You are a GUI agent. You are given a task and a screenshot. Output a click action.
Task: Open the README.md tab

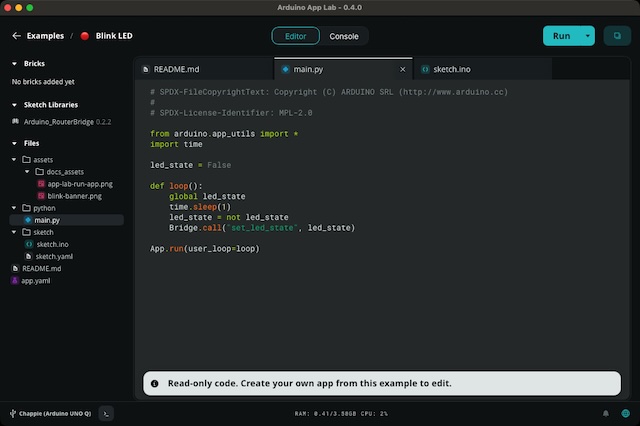(176, 70)
